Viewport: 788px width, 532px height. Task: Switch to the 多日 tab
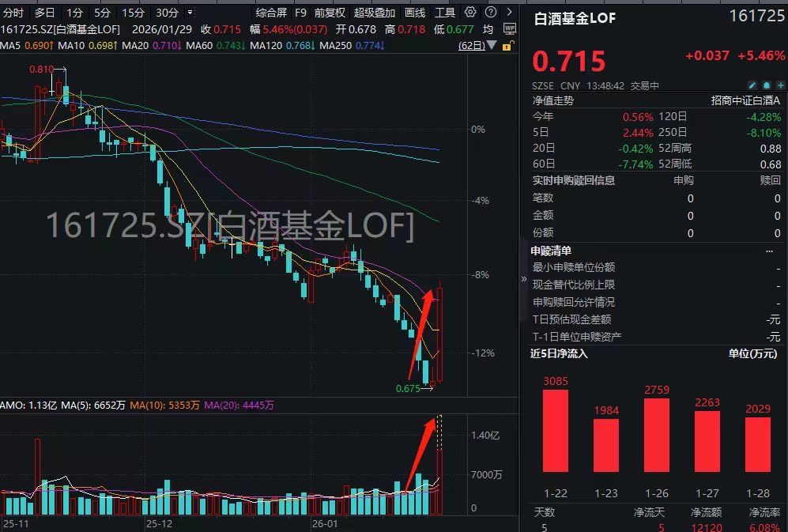(43, 12)
